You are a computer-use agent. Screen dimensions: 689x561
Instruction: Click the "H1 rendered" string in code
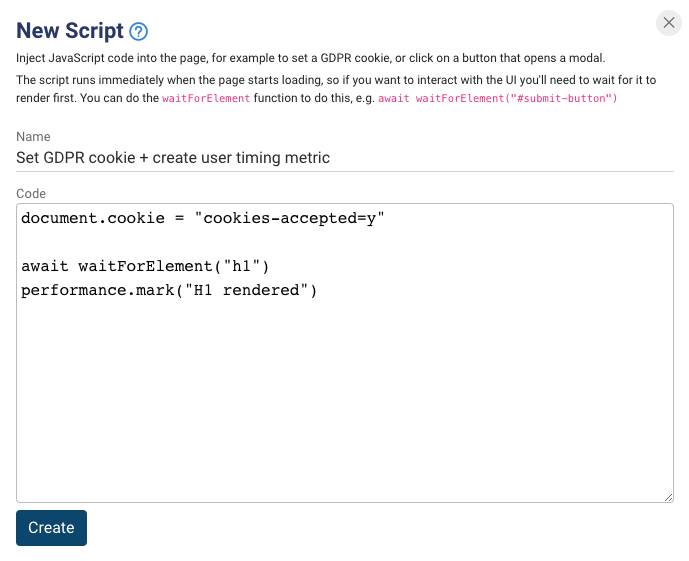point(246,290)
